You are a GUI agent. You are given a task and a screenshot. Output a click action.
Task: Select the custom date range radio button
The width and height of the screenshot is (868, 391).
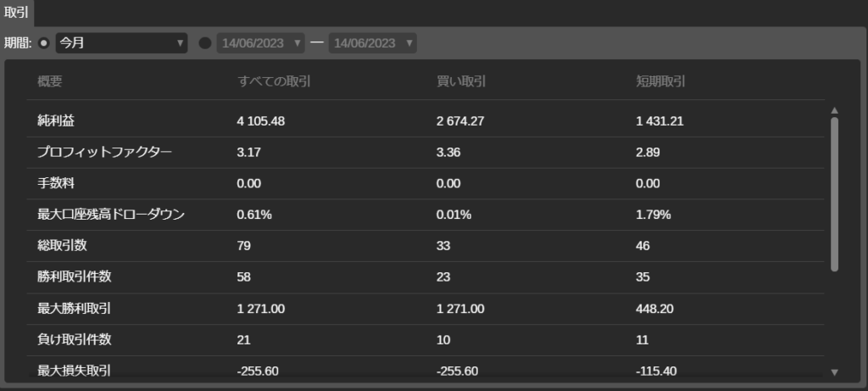[204, 42]
